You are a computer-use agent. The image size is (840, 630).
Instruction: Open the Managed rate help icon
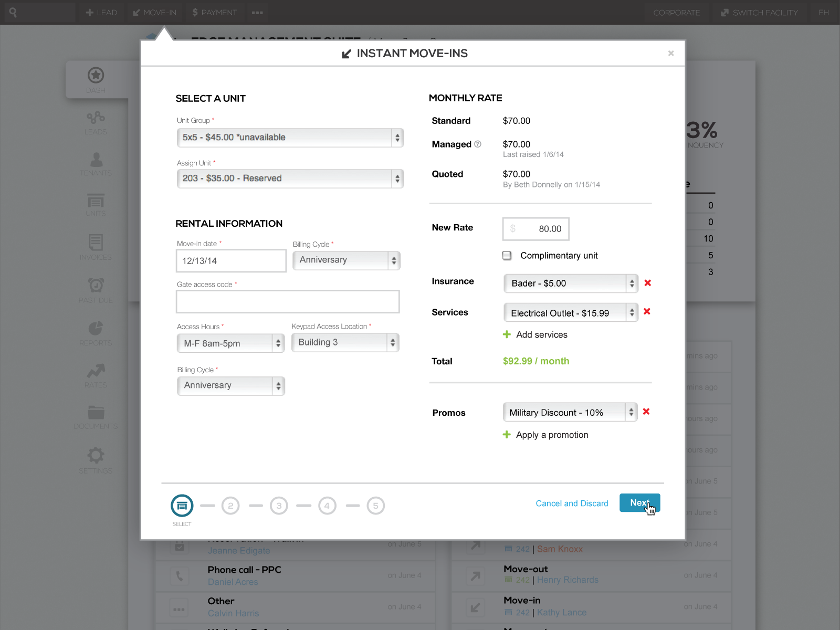(478, 144)
